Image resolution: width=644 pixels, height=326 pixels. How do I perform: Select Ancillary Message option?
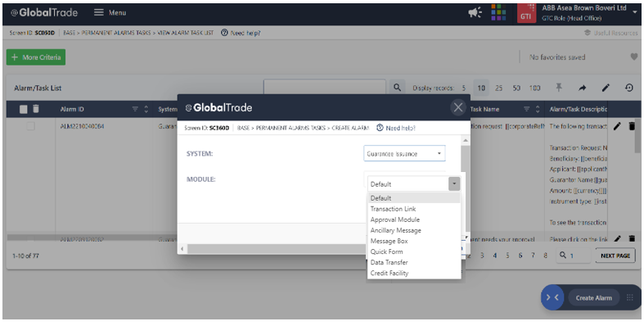[x=413, y=230]
